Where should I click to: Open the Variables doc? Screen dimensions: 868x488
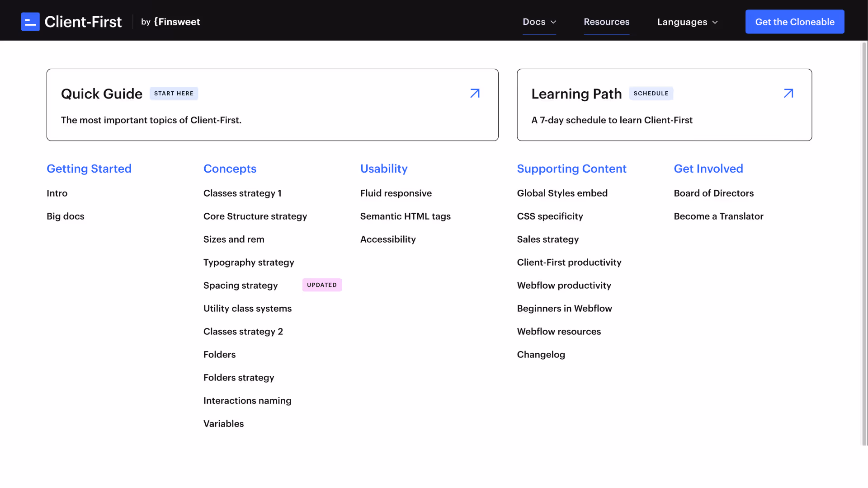223,424
